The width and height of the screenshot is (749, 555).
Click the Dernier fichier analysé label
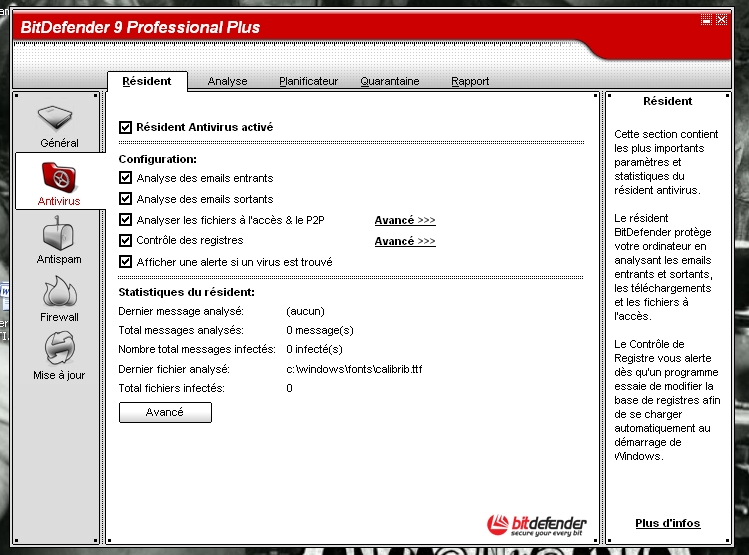click(174, 369)
